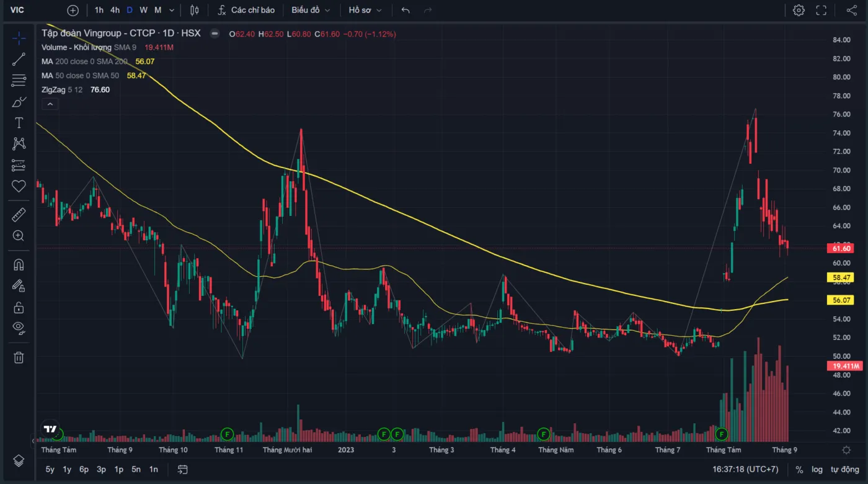The width and height of the screenshot is (868, 484).
Task: Pick the ruler measure tool
Action: click(19, 215)
